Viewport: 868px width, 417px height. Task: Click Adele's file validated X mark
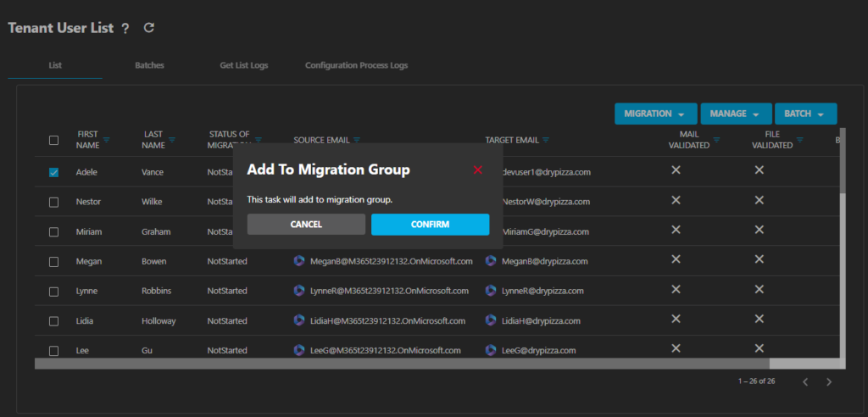tap(759, 170)
